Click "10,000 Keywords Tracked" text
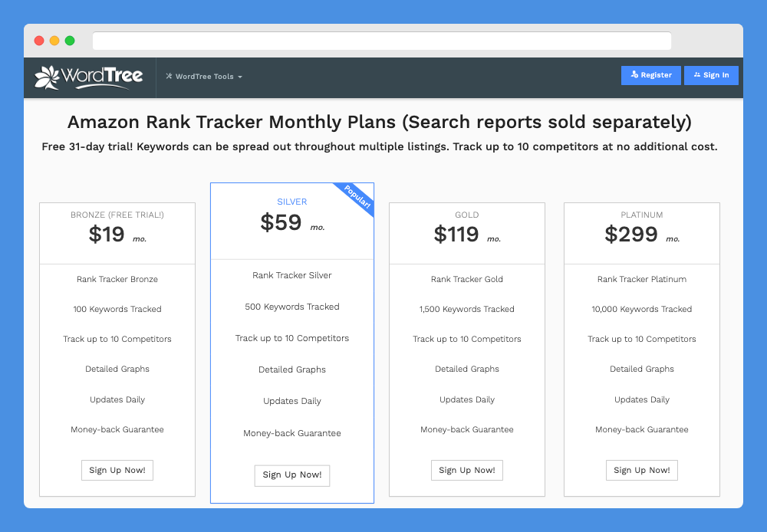The height and width of the screenshot is (532, 767). click(642, 309)
